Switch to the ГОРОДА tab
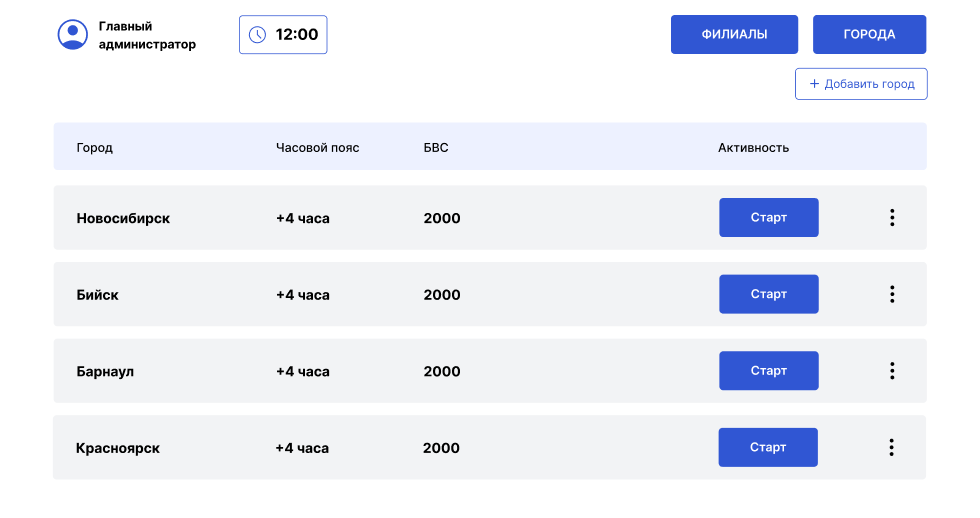The width and height of the screenshot is (980, 518). point(869,34)
